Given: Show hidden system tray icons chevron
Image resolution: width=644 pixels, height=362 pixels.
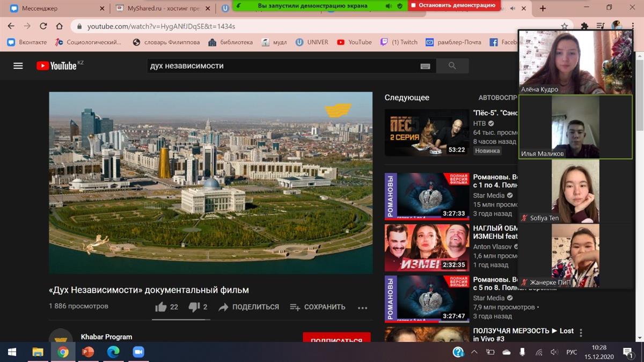Looking at the screenshot, I should 474,352.
